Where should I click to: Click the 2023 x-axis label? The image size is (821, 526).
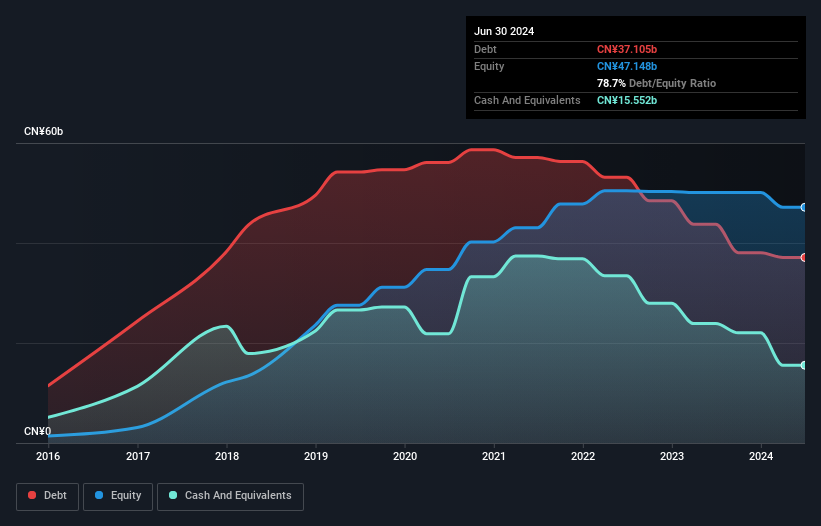[672, 456]
